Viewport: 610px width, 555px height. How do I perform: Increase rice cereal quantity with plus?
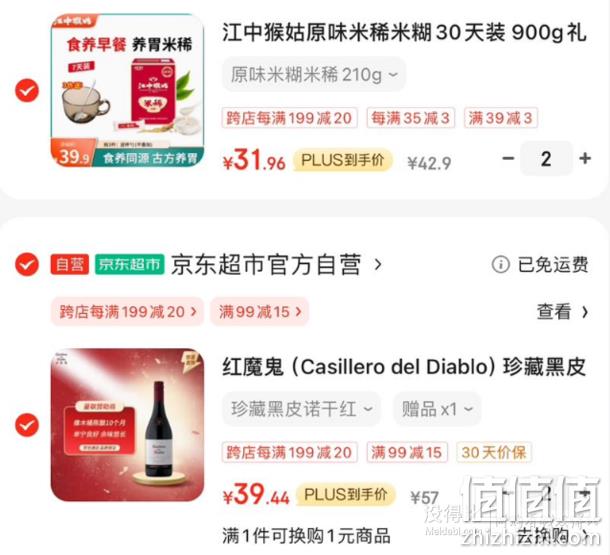(585, 159)
